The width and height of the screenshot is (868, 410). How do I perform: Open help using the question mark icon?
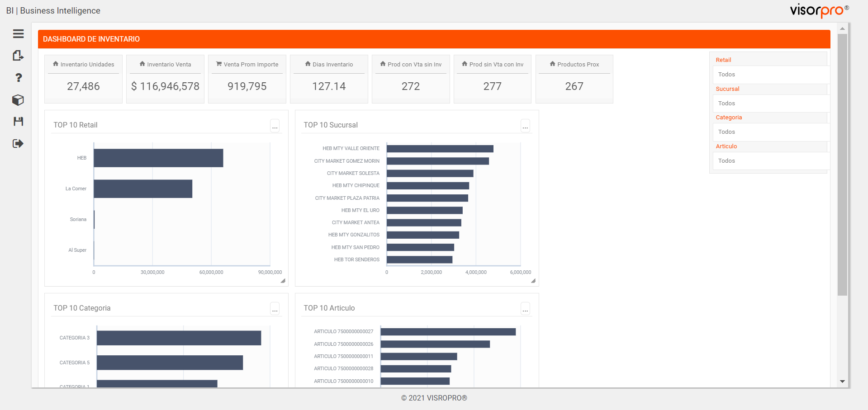[18, 78]
